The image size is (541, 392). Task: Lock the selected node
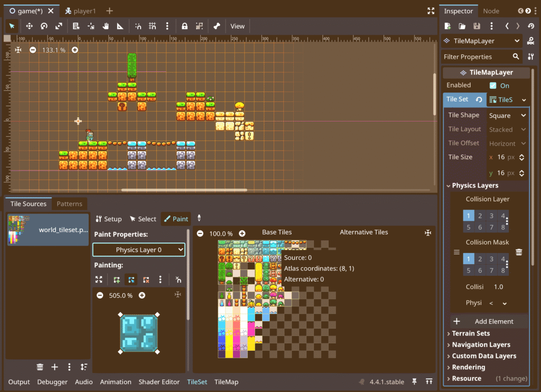[x=184, y=26]
